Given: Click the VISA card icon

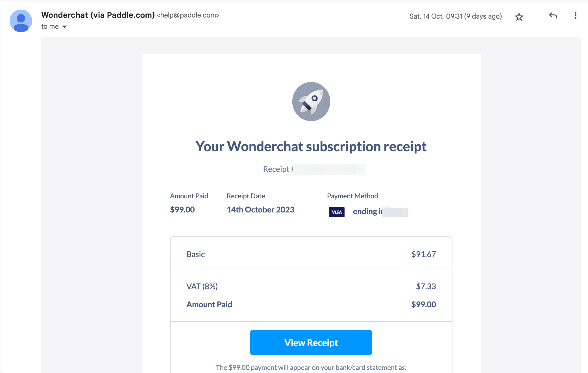Looking at the screenshot, I should [336, 212].
